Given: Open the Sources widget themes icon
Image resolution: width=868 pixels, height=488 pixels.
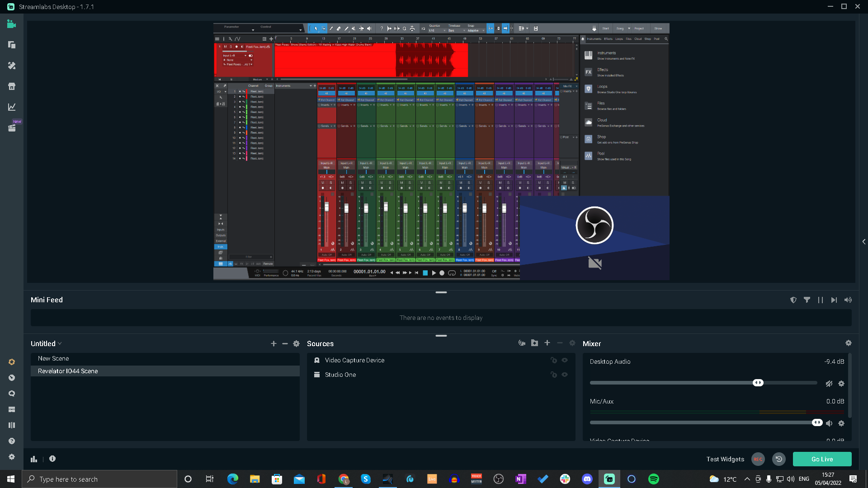Looking at the screenshot, I should [522, 343].
